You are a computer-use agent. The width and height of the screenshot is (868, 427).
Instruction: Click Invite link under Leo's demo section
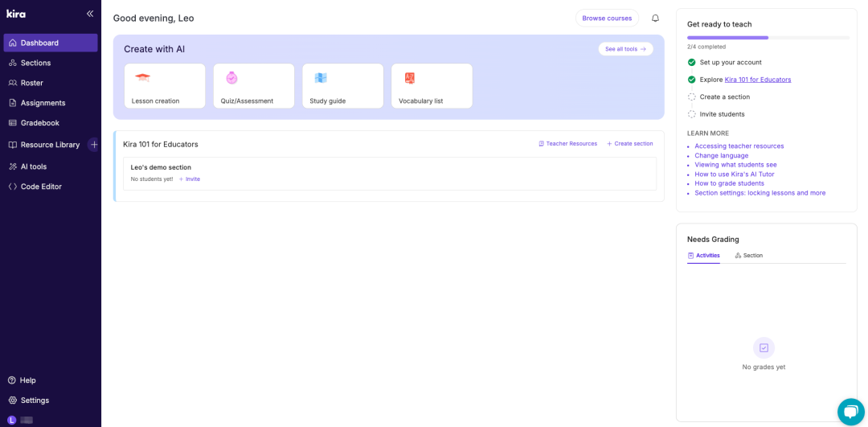coord(190,179)
